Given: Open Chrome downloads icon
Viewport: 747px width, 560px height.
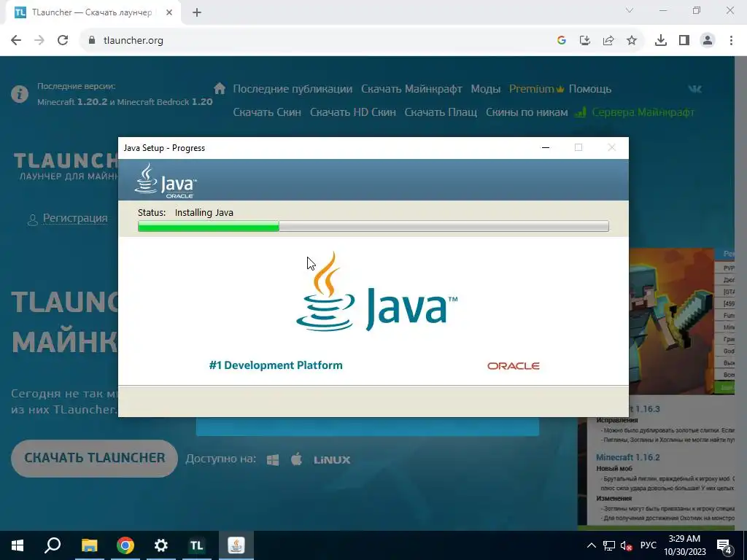Looking at the screenshot, I should tap(660, 41).
